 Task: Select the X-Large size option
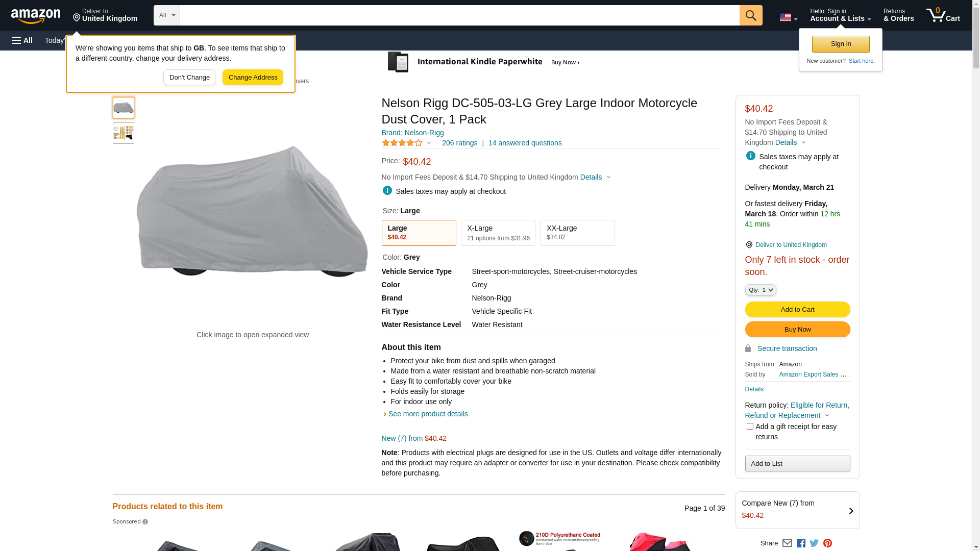point(498,233)
